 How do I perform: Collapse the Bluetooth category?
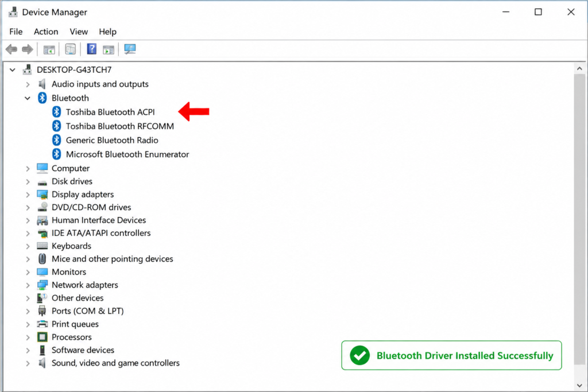28,98
